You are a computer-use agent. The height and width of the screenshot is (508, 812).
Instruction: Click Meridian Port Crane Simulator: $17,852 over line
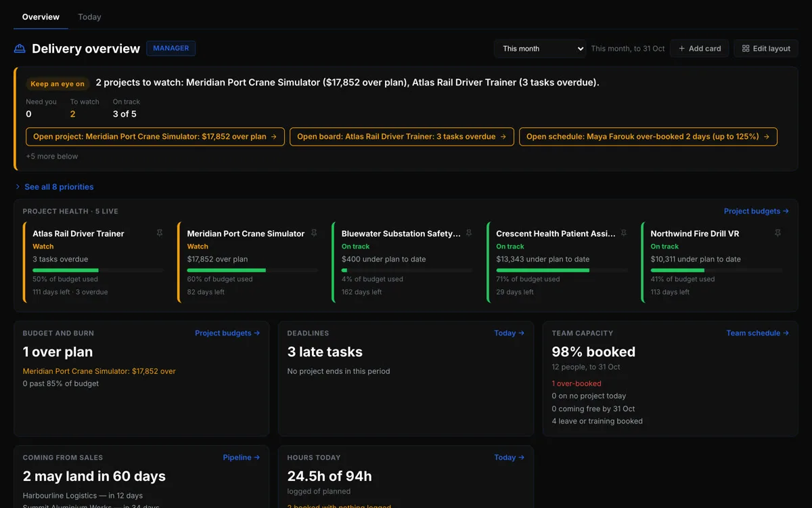tap(99, 371)
